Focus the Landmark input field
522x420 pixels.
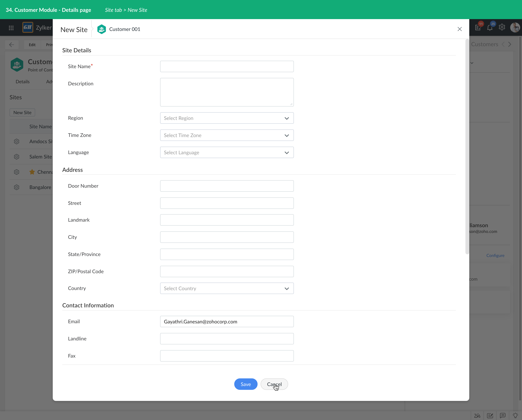(x=227, y=220)
